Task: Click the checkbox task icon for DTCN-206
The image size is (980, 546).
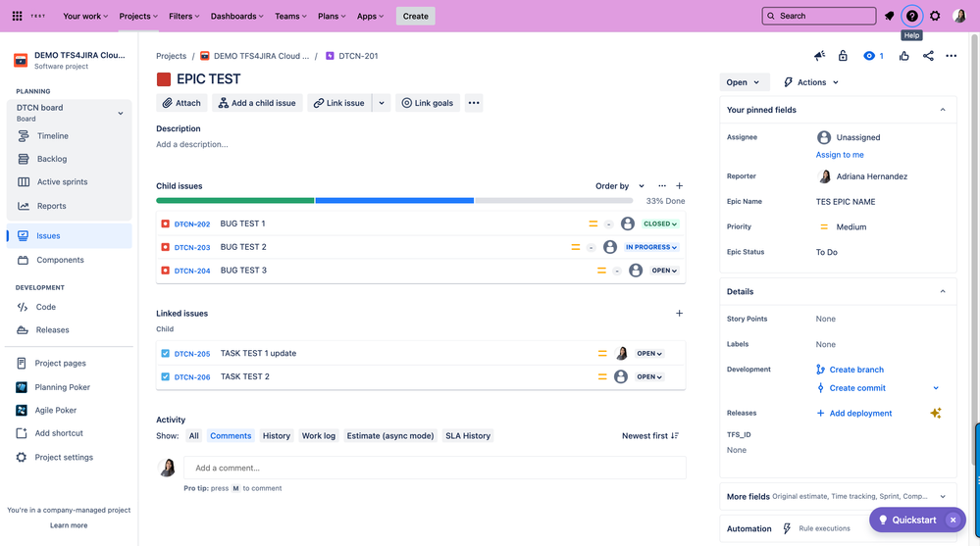Action: pos(165,376)
